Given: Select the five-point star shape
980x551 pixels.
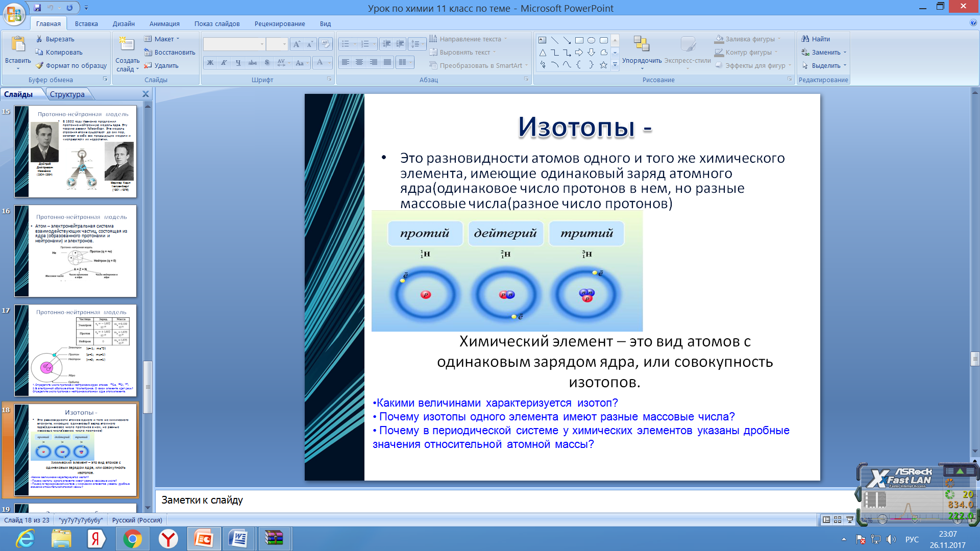Looking at the screenshot, I should click(603, 65).
